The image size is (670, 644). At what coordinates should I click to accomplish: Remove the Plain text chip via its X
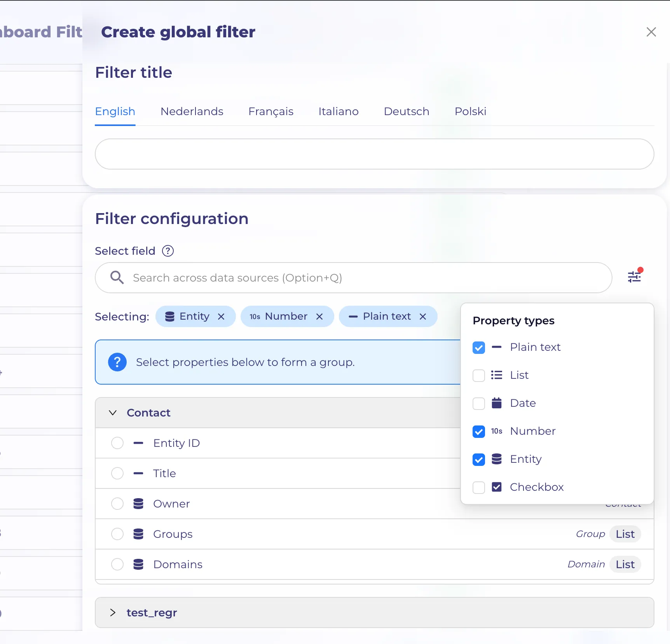423,317
